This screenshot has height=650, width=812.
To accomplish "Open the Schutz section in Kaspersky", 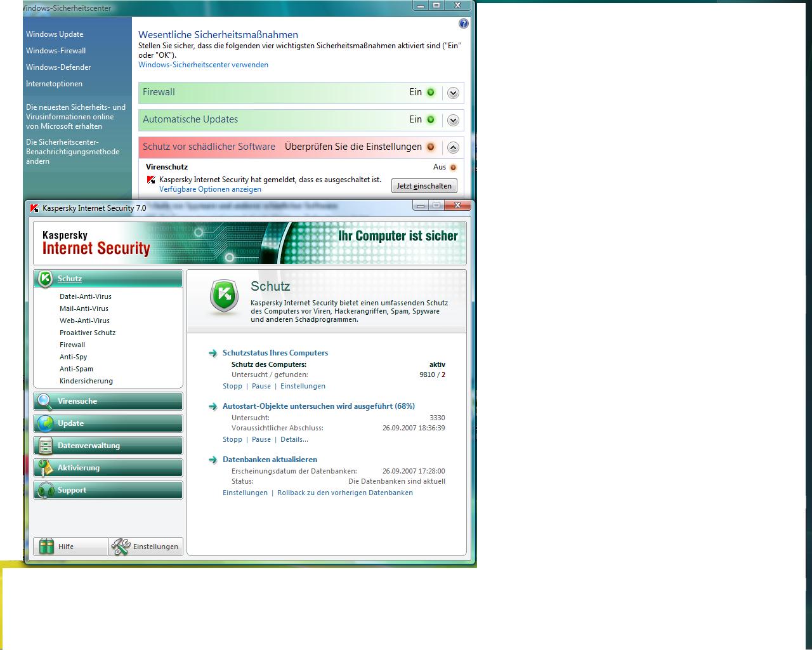I will (x=108, y=279).
